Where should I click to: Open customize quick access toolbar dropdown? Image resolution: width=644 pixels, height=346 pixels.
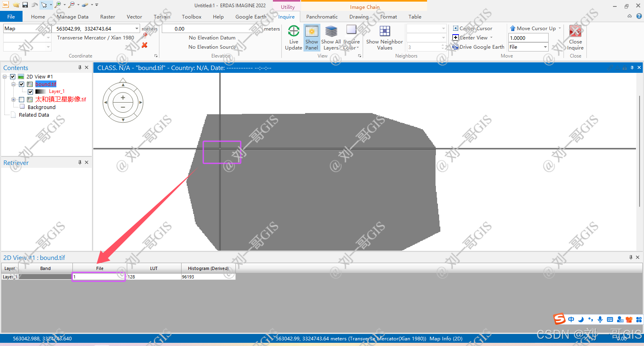(97, 5)
